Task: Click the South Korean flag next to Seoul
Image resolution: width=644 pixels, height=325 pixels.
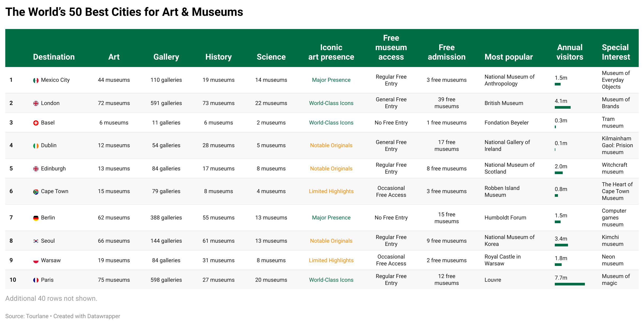Action: pyautogui.click(x=36, y=241)
